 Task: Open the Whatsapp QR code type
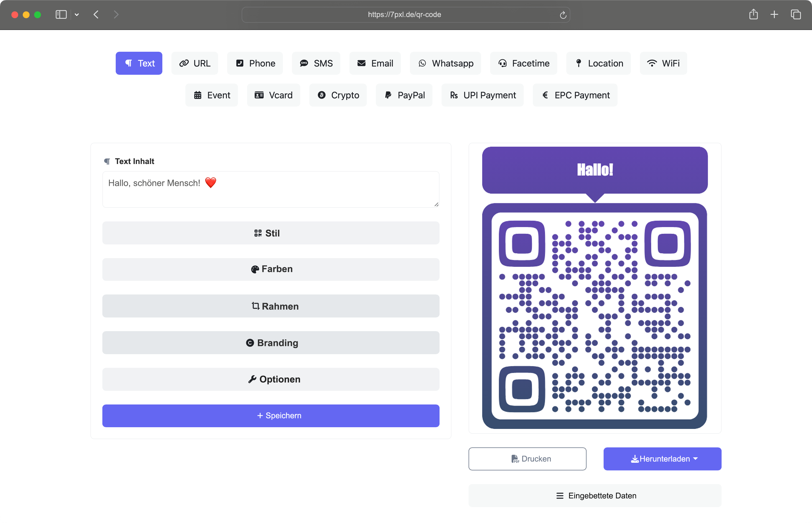click(x=445, y=63)
